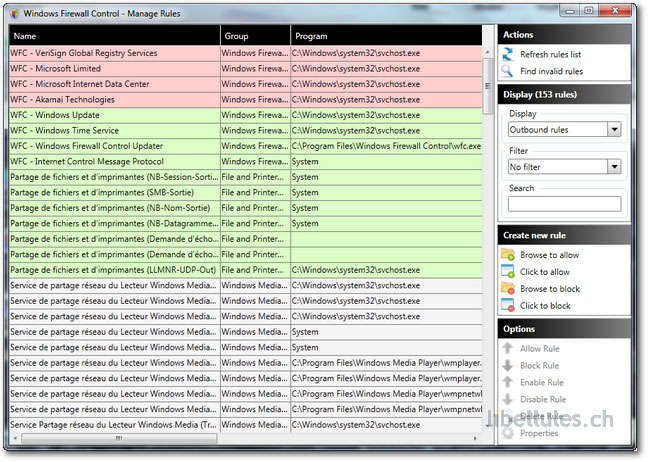This screenshot has height=462, width=648.
Task: Select the WFC - Windows Time Service rule
Action: tap(245, 131)
